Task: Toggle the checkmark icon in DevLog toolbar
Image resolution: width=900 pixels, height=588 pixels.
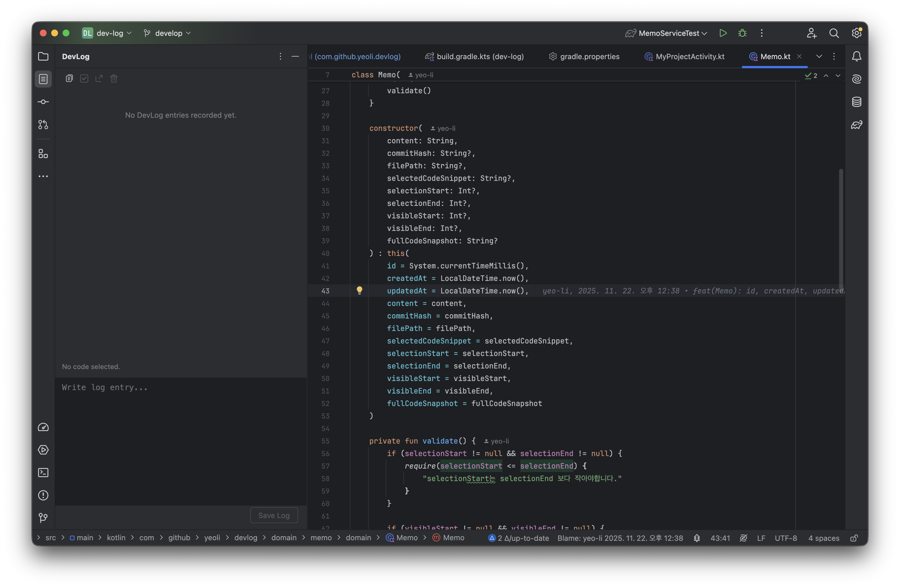Action: coord(84,78)
